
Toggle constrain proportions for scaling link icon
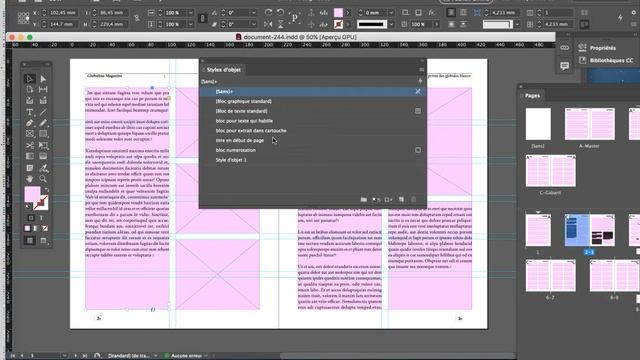click(x=202, y=18)
